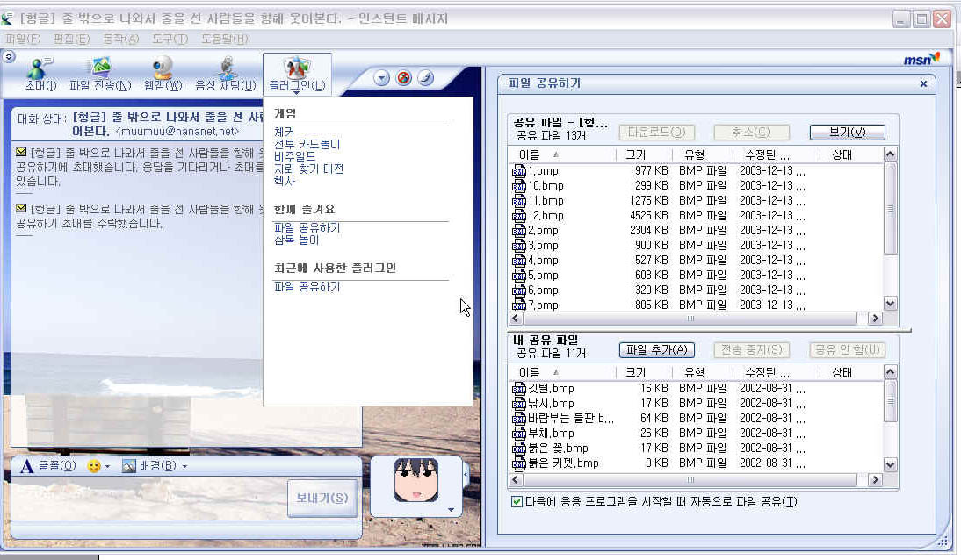Start 음성 채팅 (Voice Chat) from the toolbar
Image resolution: width=961 pixels, height=560 pixels.
coord(225,74)
